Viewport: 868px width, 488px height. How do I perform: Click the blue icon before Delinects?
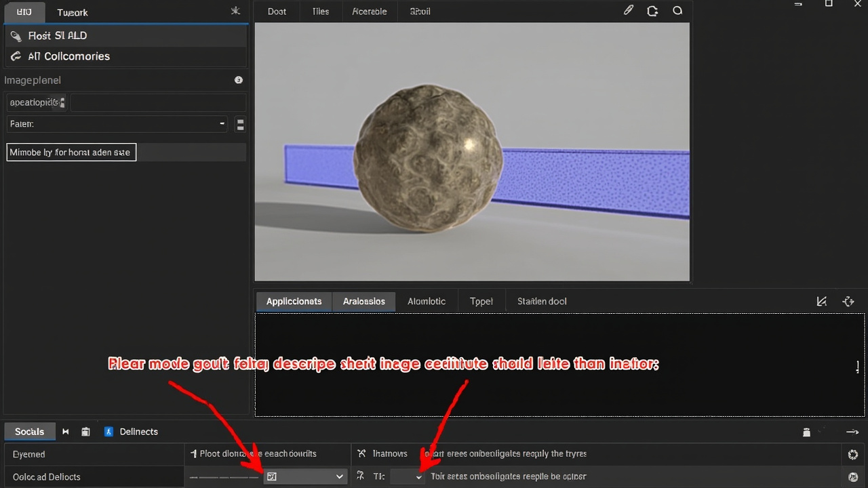pos(108,432)
